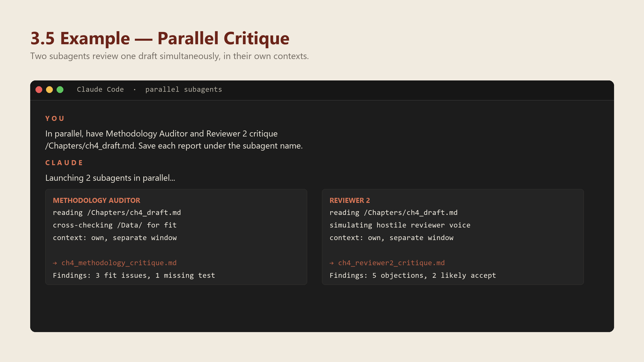Viewport: 644px width, 362px height.
Task: Click the yellow minimize window dot
Action: point(49,90)
